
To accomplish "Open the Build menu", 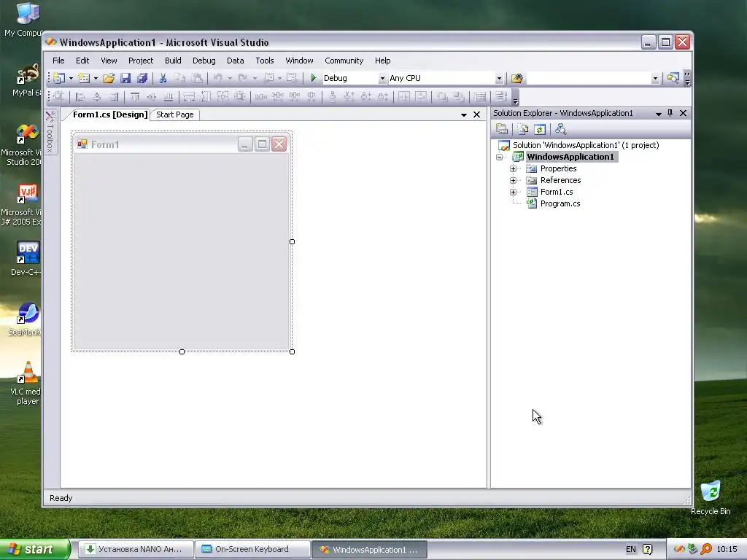I will 173,61.
